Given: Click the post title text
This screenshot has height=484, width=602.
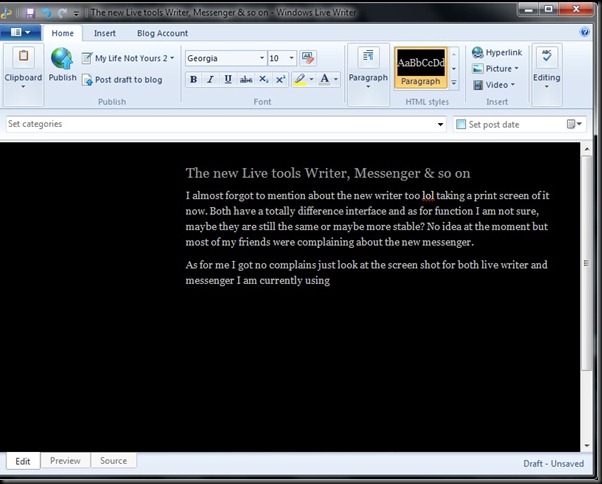Looking at the screenshot, I should [x=328, y=173].
